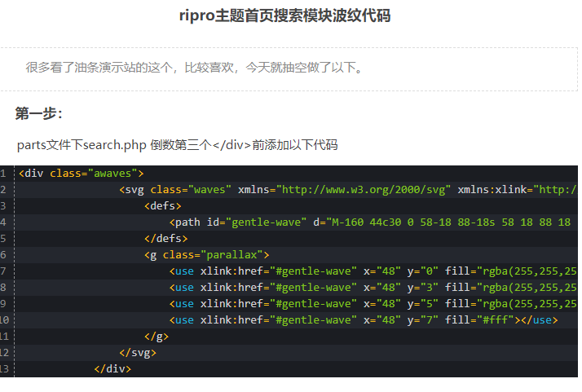Viewport: 582px width, 392px height.
Task: Click the <g class="parallax"> line
Action: 207,255
